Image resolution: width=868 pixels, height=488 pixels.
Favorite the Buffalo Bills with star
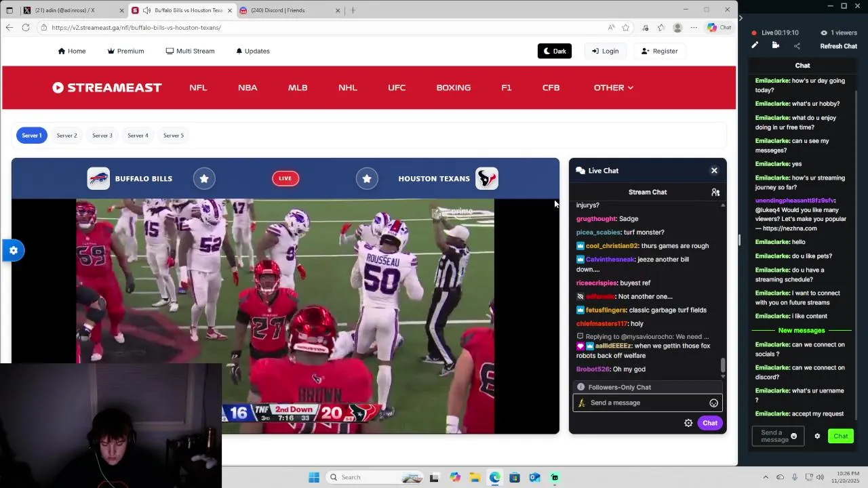point(204,178)
